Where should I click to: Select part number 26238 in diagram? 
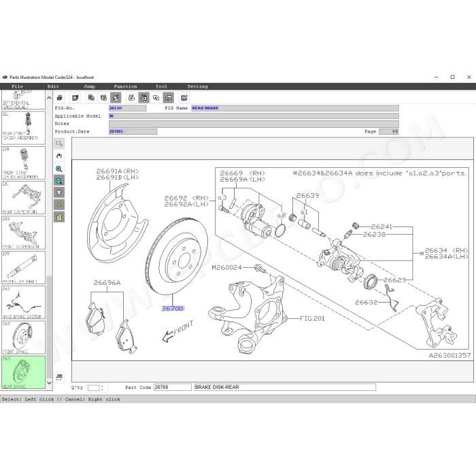(374, 235)
